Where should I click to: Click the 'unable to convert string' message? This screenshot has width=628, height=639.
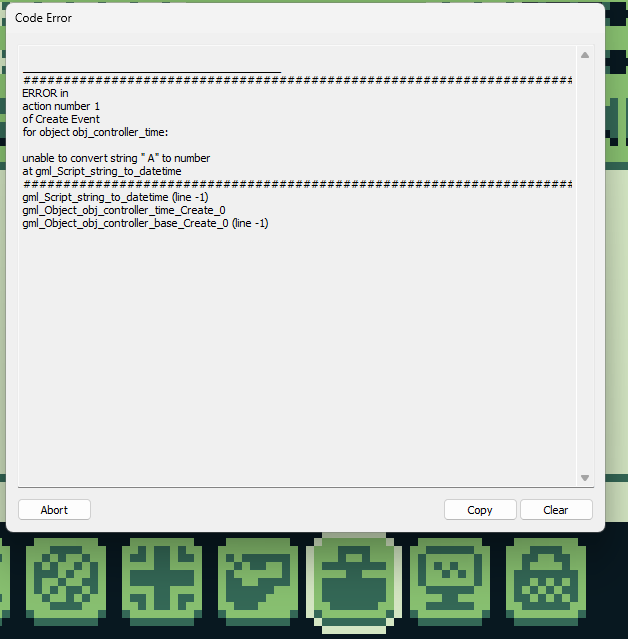(x=116, y=158)
